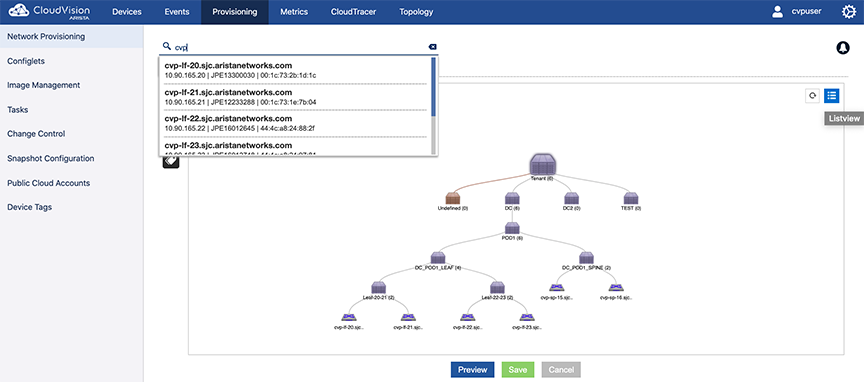Switch to Listview layout
The image size is (864, 382).
(831, 95)
